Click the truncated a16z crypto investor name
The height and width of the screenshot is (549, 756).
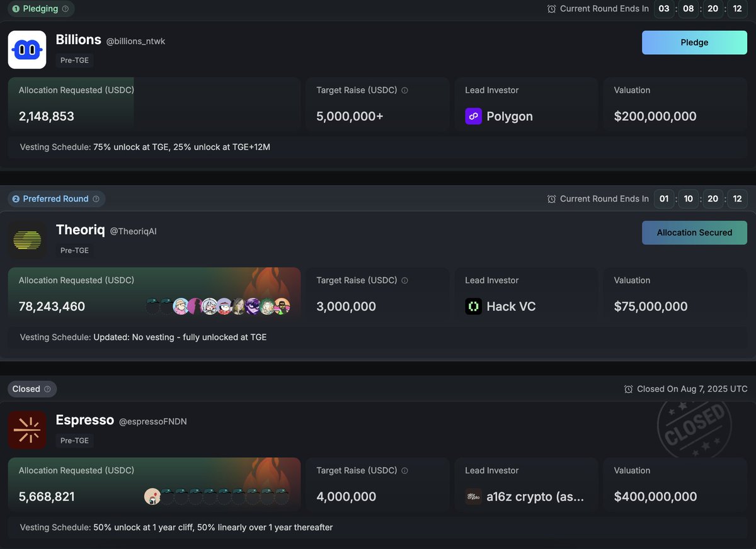click(x=535, y=497)
